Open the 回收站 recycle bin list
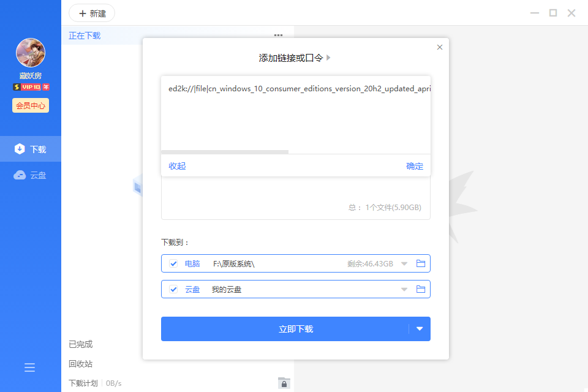 tap(81, 364)
